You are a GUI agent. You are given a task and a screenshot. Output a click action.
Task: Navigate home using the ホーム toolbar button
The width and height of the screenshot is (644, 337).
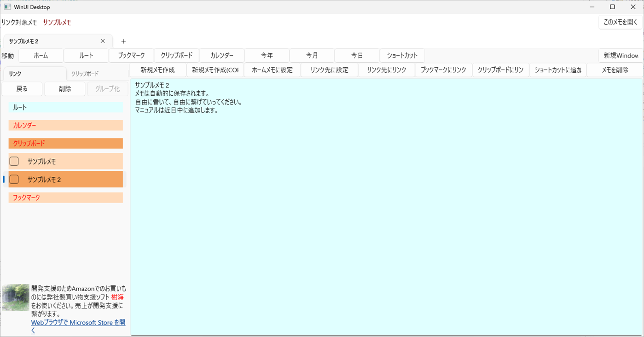(41, 55)
